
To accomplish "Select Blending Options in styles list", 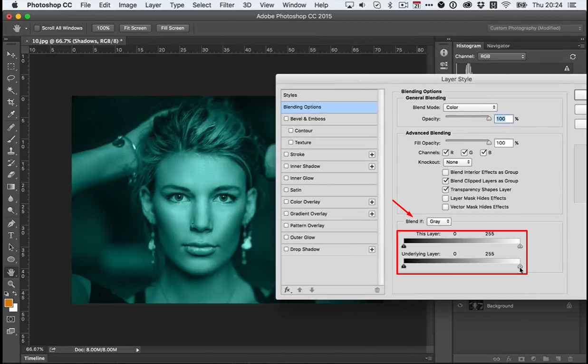I will click(x=329, y=107).
